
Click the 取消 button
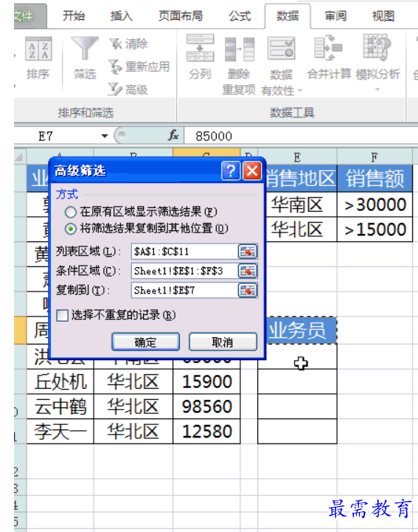tap(223, 342)
